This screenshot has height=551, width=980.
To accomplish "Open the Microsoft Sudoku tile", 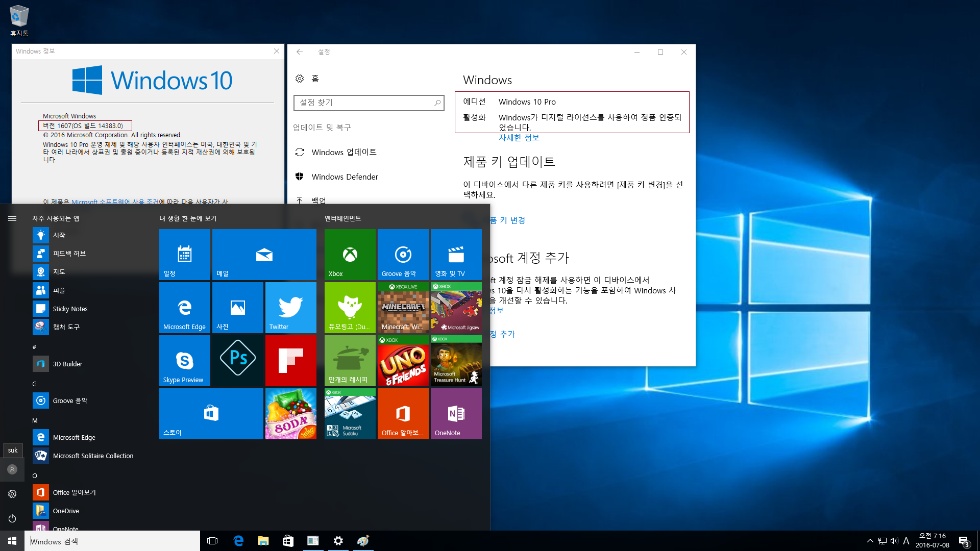I will pos(350,413).
